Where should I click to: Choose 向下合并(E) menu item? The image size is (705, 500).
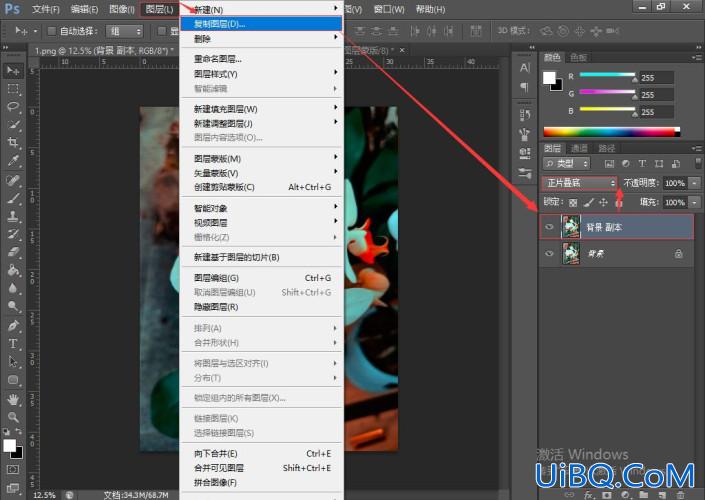(x=261, y=453)
